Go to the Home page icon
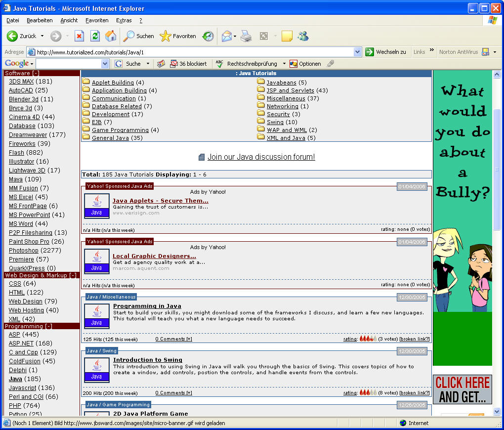Viewport: 504px width, 430px height. point(111,36)
